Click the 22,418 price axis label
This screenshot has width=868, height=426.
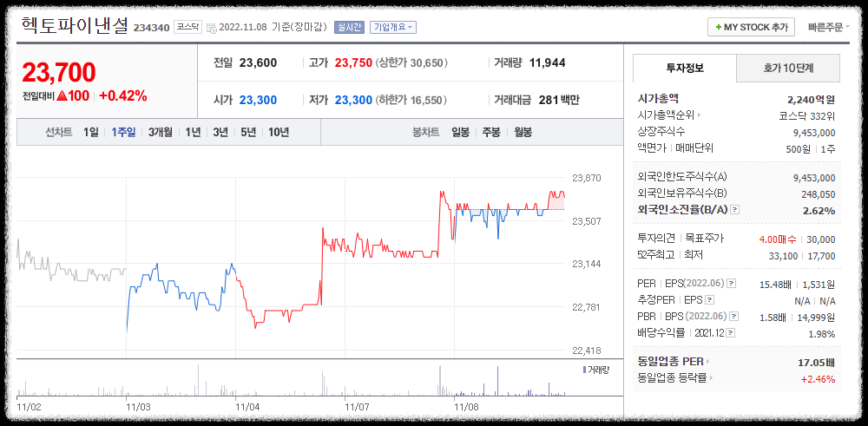pos(586,351)
